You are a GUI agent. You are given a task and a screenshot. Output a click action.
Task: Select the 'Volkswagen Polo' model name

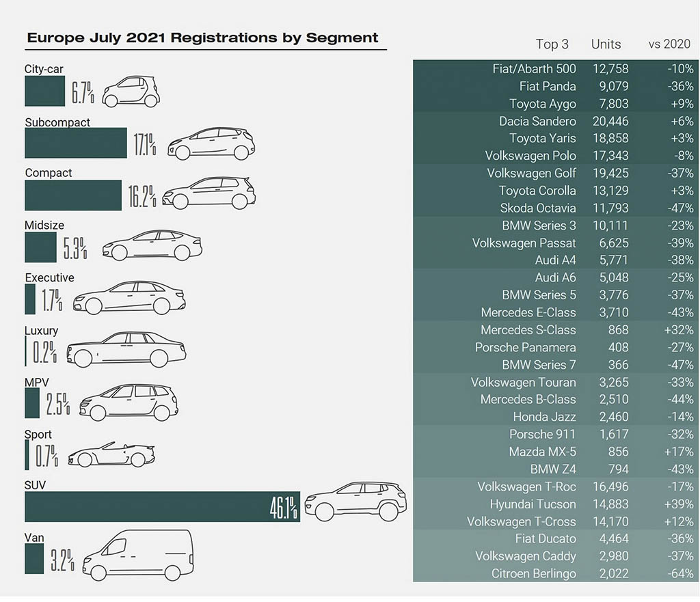(530, 156)
